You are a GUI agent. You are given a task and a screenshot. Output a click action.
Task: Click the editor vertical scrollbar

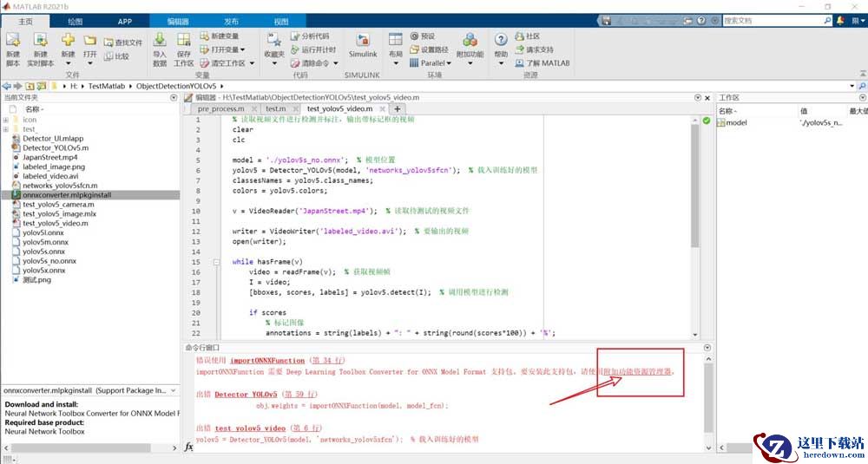point(695,186)
